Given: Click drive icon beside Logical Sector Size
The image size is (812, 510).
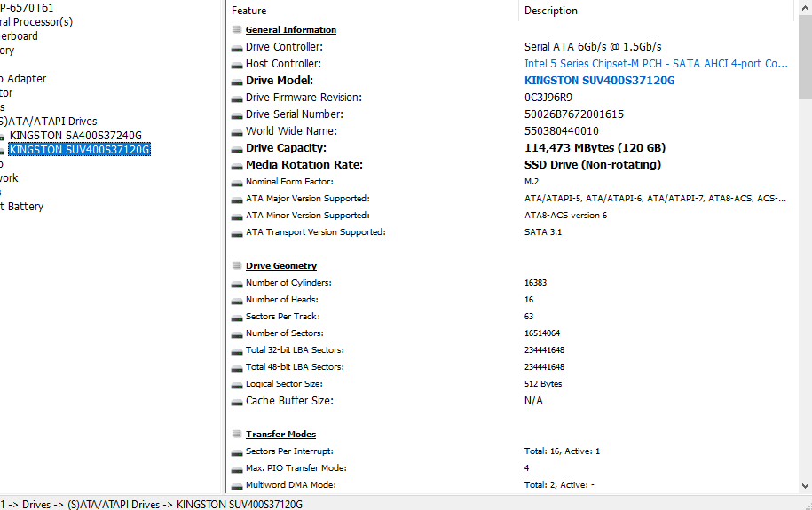Looking at the screenshot, I should (x=237, y=385).
